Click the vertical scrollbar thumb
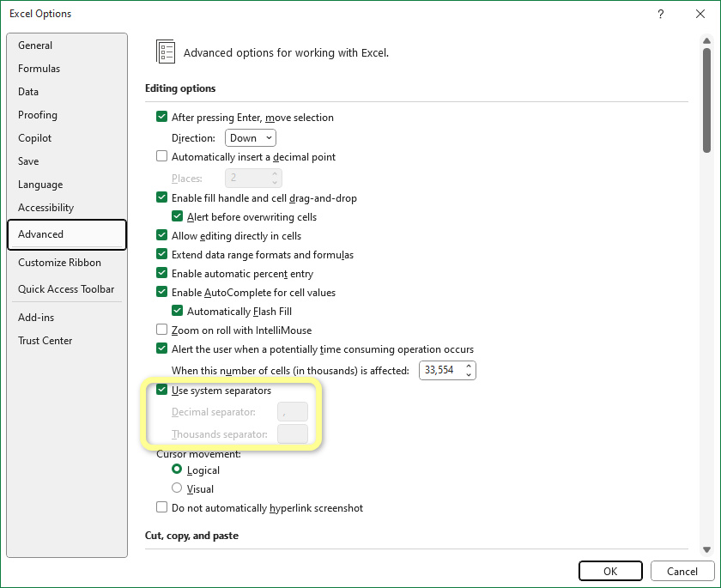The height and width of the screenshot is (588, 721). coord(706,100)
